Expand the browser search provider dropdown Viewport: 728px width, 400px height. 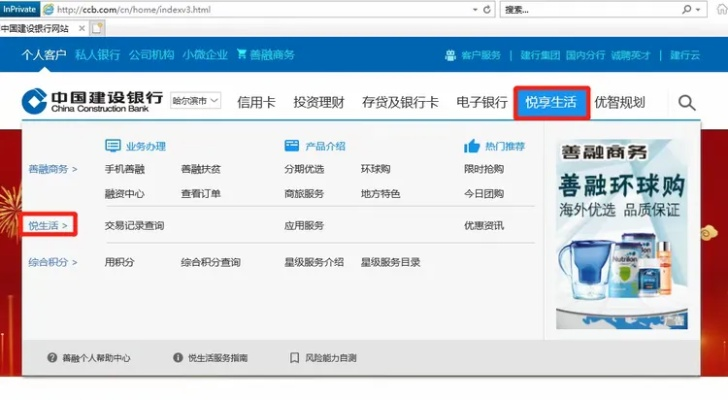pyautogui.click(x=698, y=9)
